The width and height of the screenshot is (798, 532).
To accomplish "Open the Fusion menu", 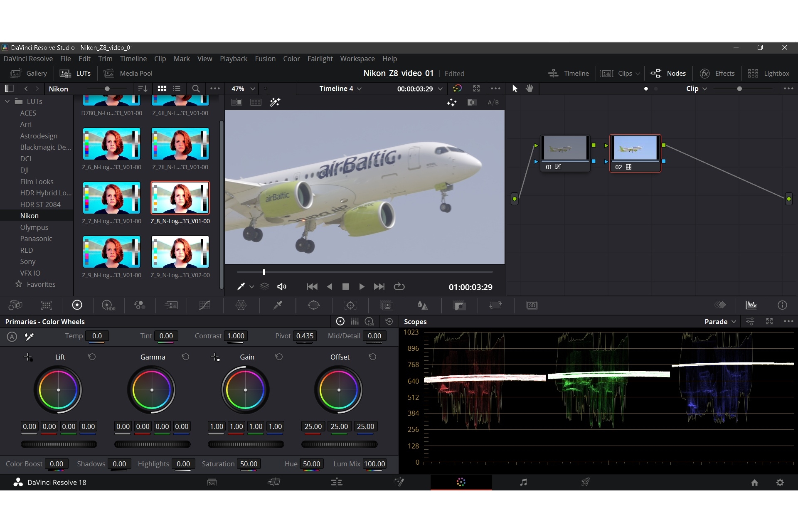I will point(265,59).
